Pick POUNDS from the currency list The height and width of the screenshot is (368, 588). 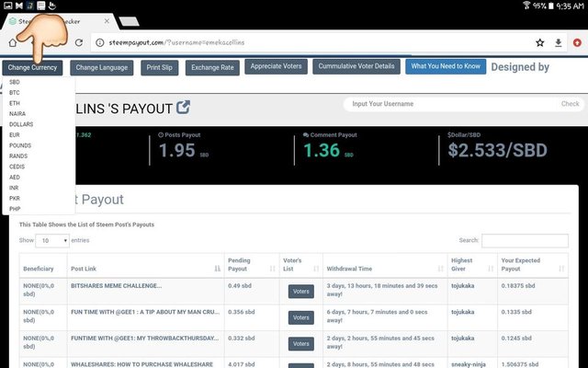20,145
